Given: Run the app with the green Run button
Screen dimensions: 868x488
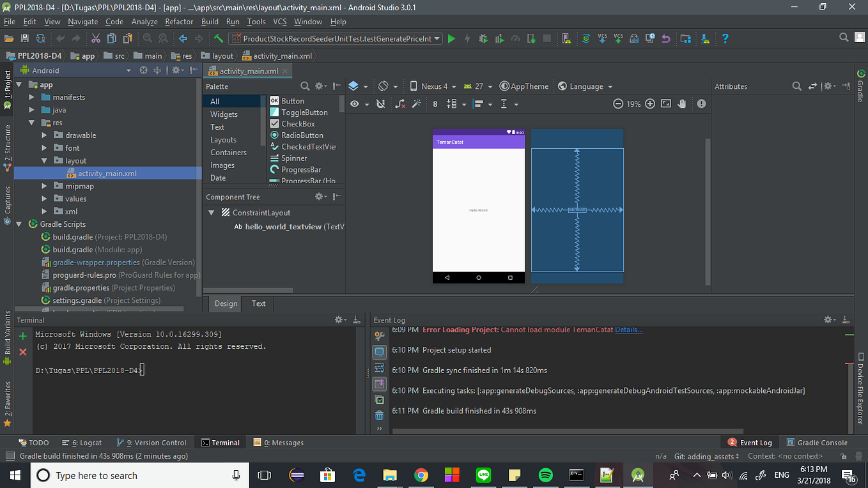Looking at the screenshot, I should click(x=451, y=38).
